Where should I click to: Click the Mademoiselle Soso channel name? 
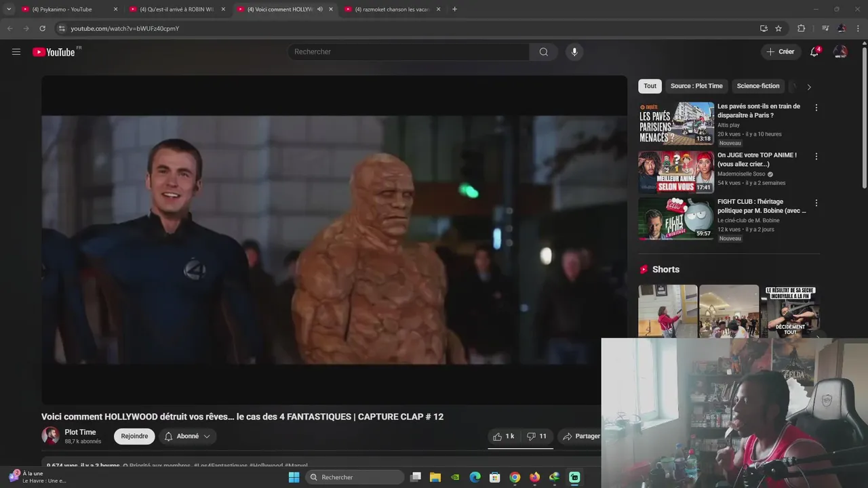(741, 174)
